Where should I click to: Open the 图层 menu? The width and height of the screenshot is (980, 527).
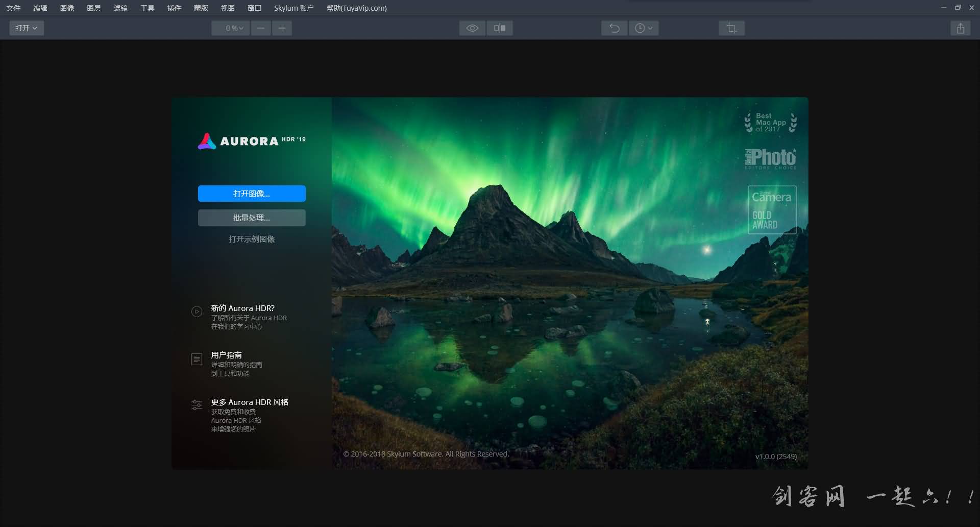pos(94,8)
